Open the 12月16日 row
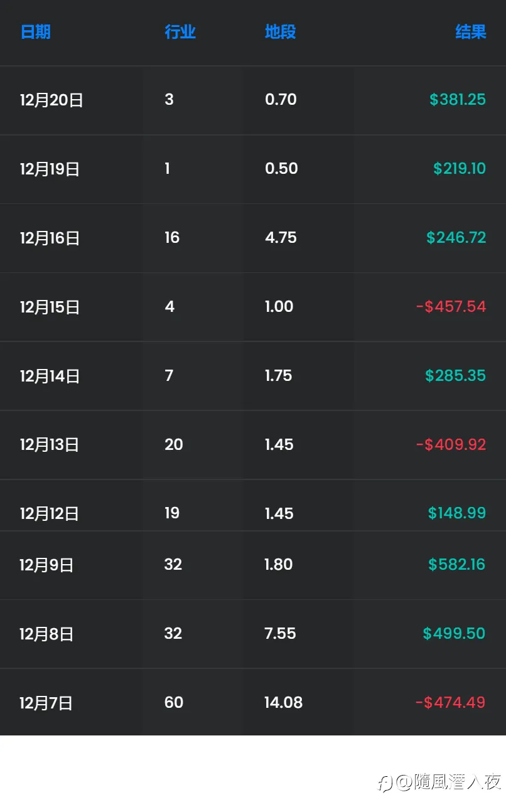 pos(50,238)
